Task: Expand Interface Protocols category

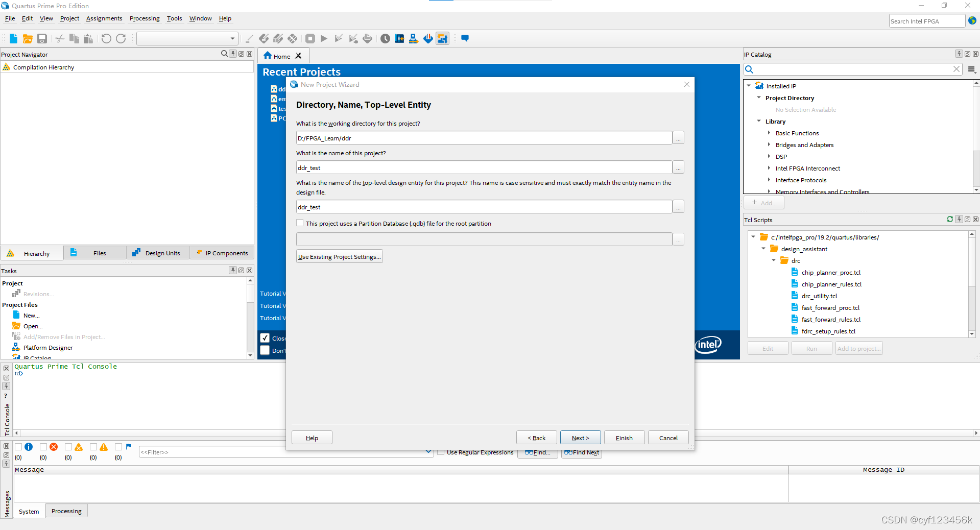Action: tap(769, 180)
